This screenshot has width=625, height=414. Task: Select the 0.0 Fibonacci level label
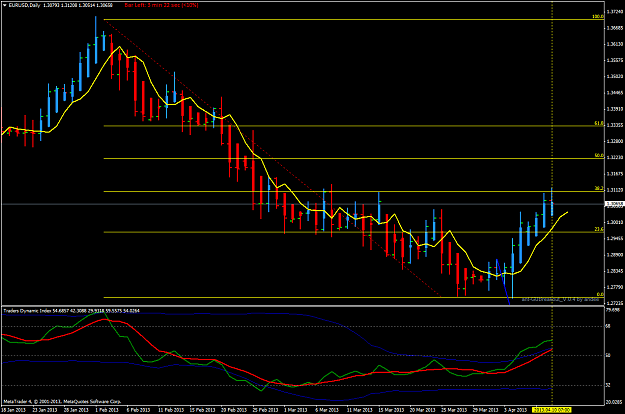[x=600, y=294]
